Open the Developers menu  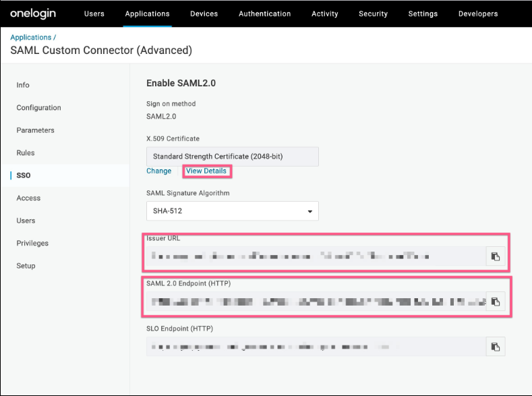[478, 13]
